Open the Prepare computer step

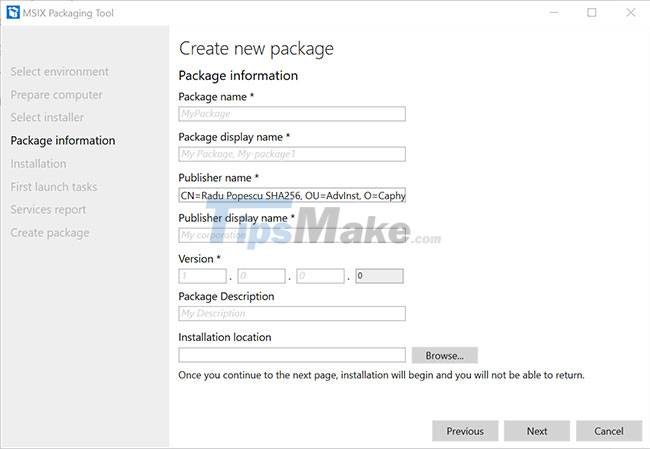point(56,95)
